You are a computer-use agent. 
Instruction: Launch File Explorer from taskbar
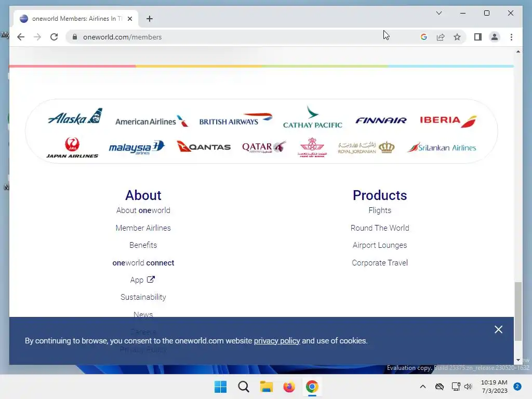coord(267,387)
